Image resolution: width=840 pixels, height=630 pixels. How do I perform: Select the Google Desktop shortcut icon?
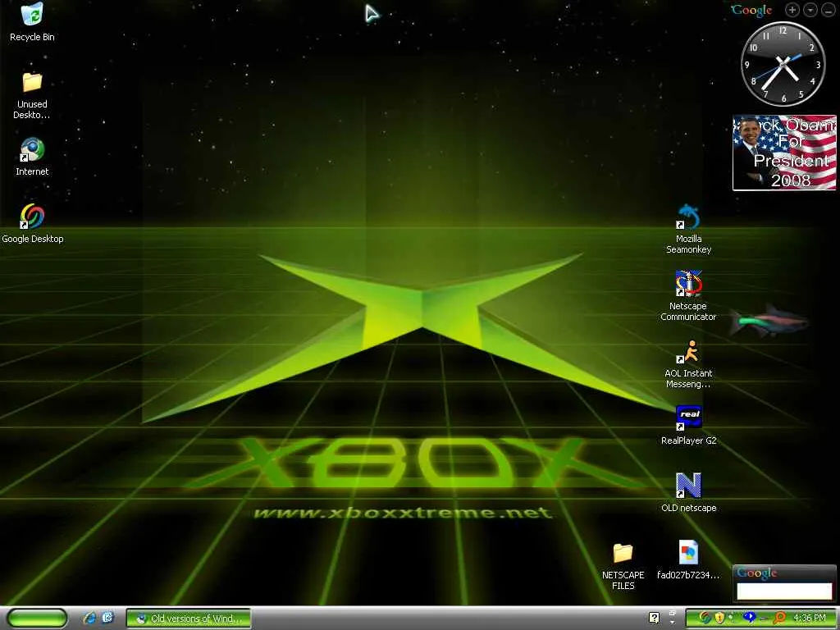point(32,217)
